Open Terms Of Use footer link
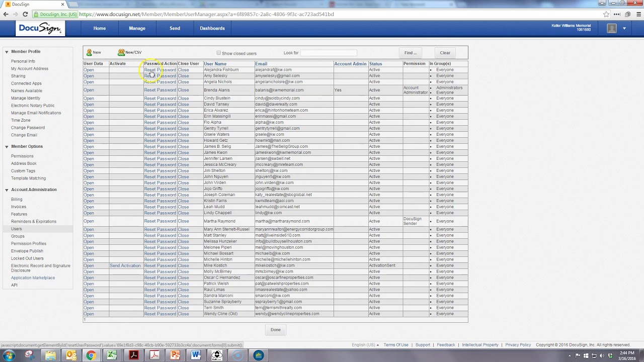Screen dimensions: 644x362 [396, 345]
